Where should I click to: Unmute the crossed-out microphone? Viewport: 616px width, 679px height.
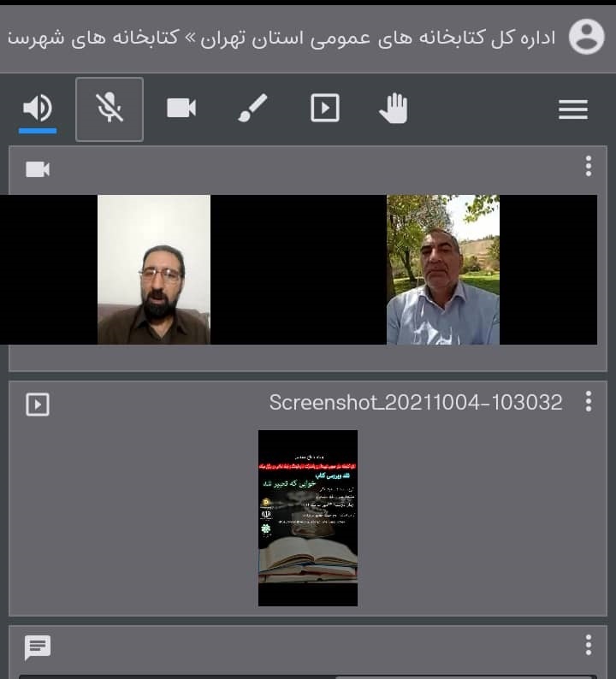point(110,109)
